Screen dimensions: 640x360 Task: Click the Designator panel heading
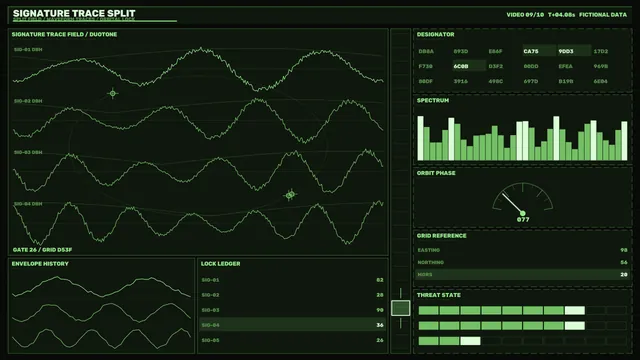point(436,34)
